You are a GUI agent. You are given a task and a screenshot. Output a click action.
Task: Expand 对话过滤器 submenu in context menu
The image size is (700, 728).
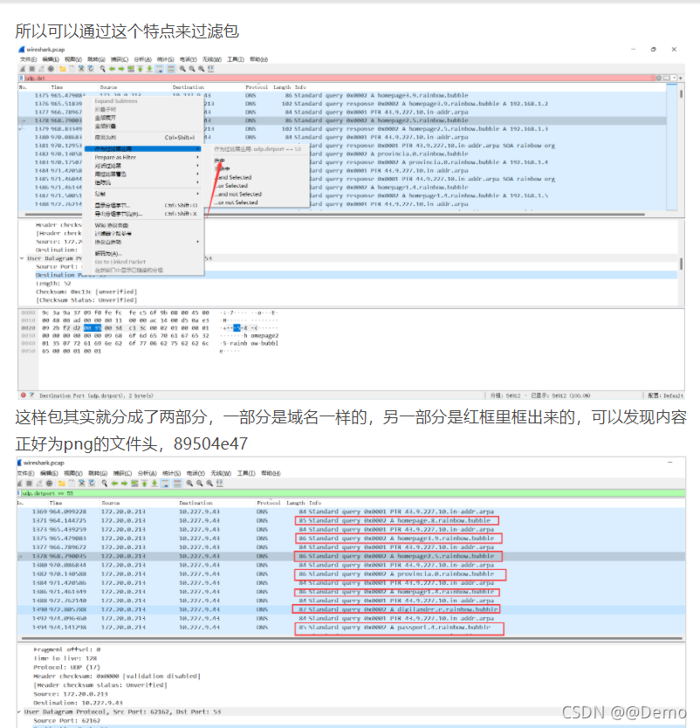[144, 166]
